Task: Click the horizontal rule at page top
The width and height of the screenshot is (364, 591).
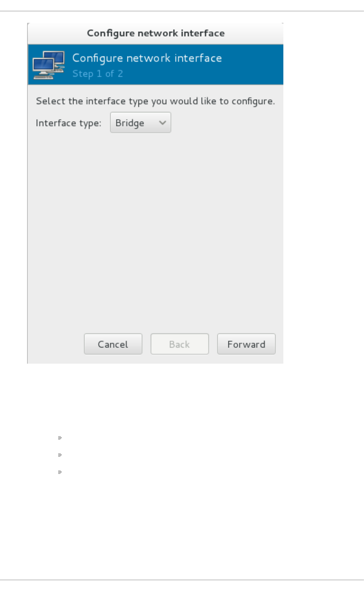Action: click(182, 11)
